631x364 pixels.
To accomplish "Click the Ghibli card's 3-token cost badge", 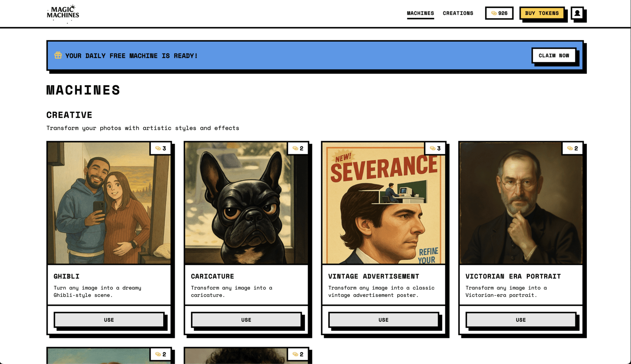I will click(x=161, y=148).
